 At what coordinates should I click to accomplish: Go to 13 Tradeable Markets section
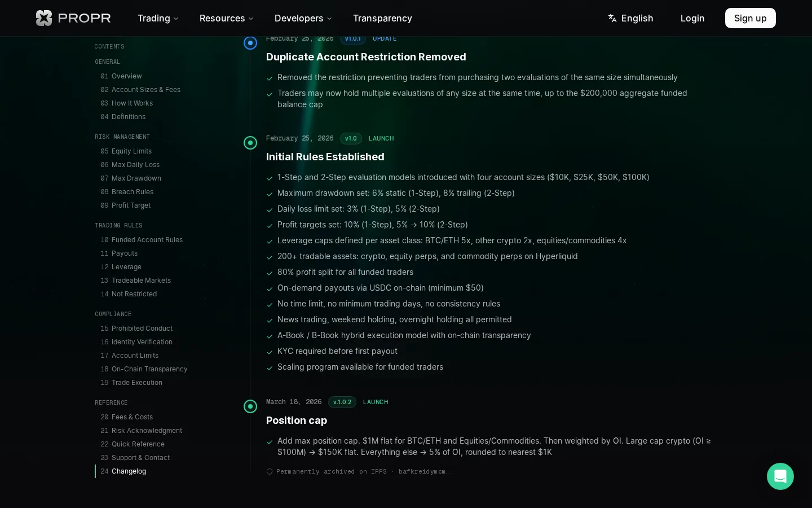coord(136,281)
